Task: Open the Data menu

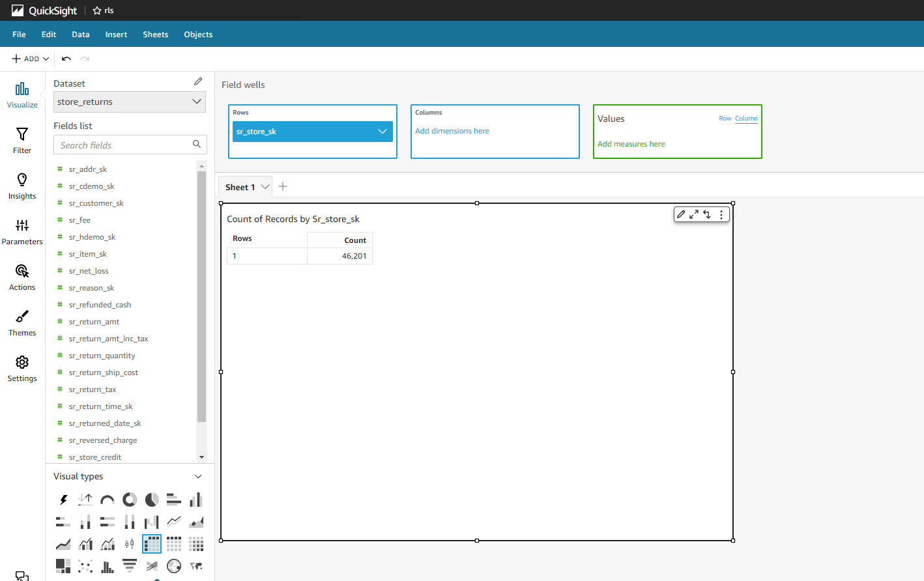Action: click(x=81, y=35)
